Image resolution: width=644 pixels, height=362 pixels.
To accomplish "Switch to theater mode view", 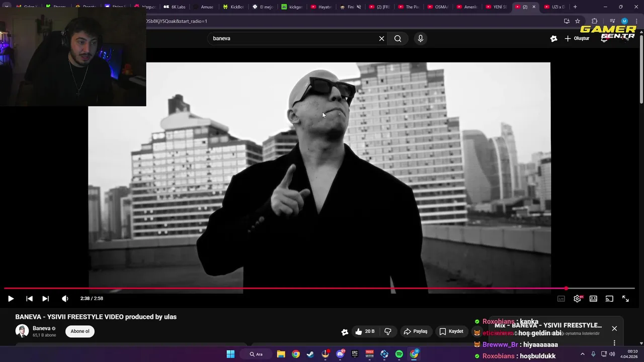I will click(593, 299).
